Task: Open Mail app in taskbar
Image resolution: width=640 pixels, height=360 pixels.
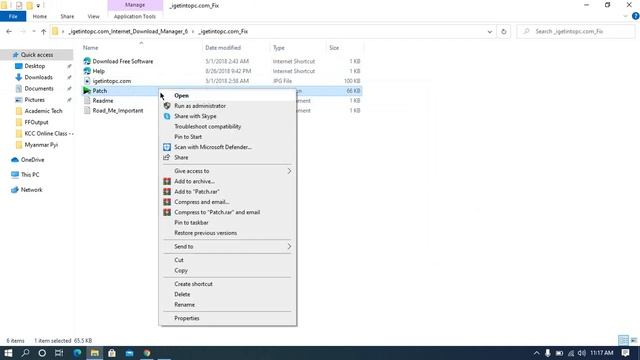Action: coord(129,353)
